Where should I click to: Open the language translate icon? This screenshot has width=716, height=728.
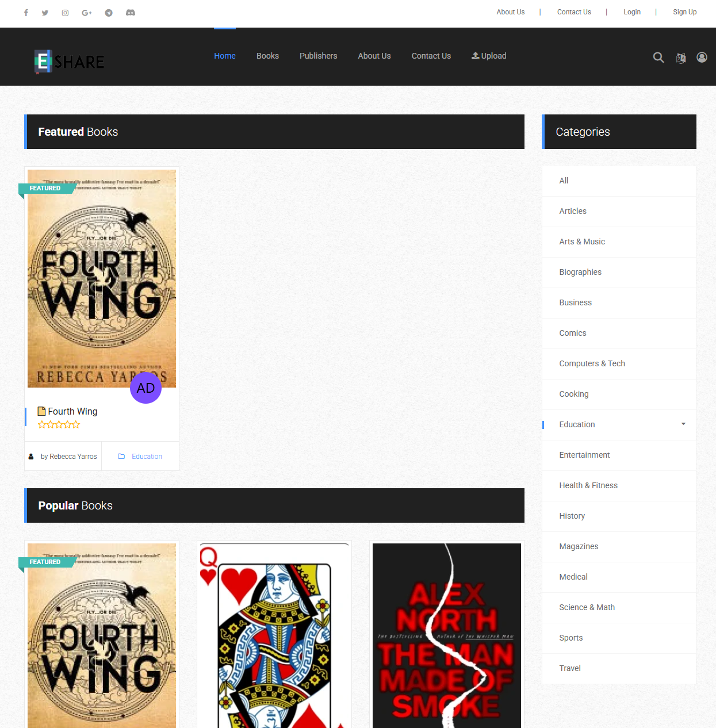[681, 58]
